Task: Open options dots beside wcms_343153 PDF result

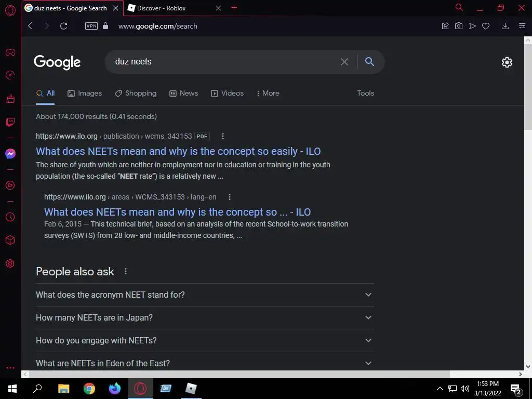Action: click(x=222, y=137)
